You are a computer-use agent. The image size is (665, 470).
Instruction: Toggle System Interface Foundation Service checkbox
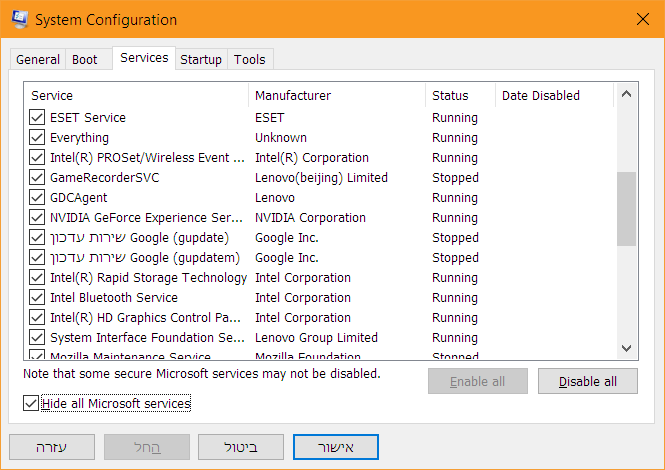[x=37, y=338]
